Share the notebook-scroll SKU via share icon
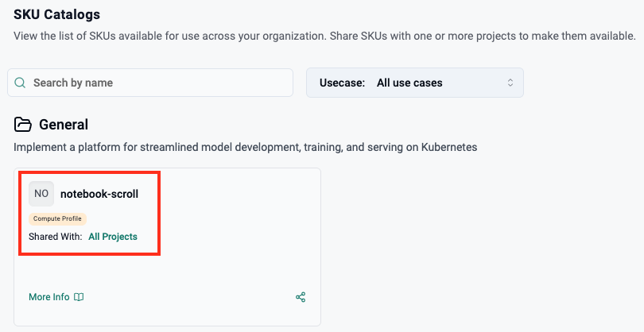This screenshot has width=644, height=332. click(x=301, y=297)
